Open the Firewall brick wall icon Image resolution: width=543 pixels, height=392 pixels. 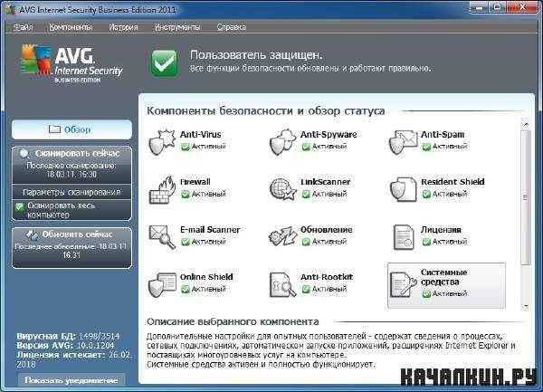162,189
